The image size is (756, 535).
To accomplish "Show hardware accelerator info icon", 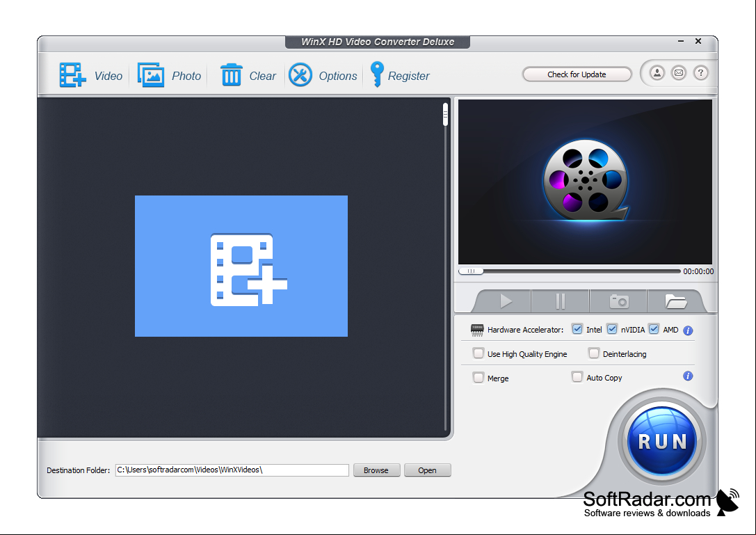I will coord(688,330).
